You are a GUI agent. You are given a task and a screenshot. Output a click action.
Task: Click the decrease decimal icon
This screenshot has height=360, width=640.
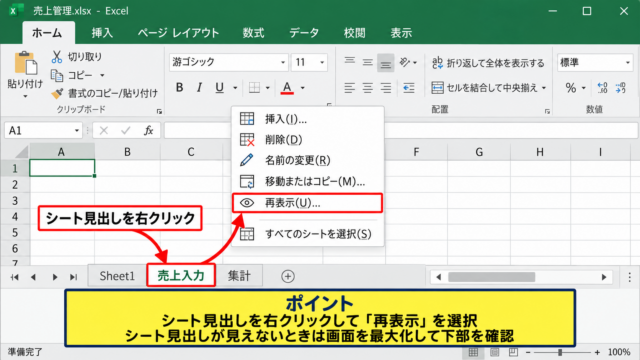point(621,87)
